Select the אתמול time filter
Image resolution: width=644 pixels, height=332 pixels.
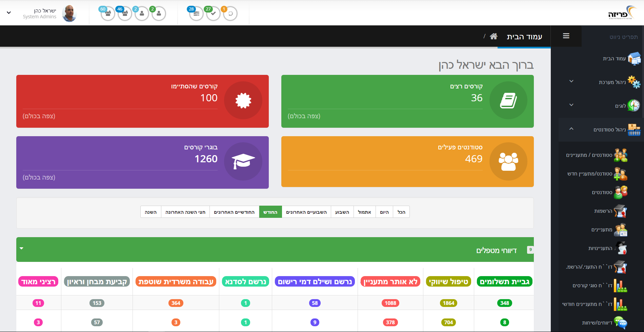coord(364,212)
